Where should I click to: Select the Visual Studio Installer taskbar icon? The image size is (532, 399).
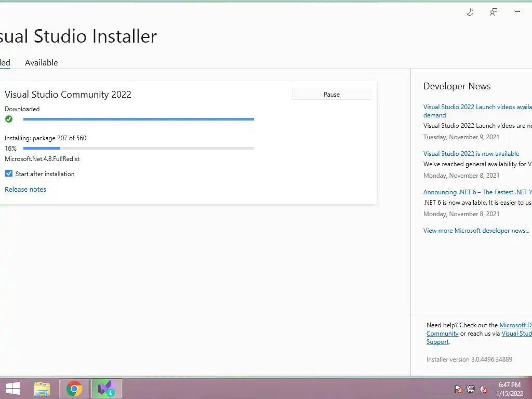point(106,389)
